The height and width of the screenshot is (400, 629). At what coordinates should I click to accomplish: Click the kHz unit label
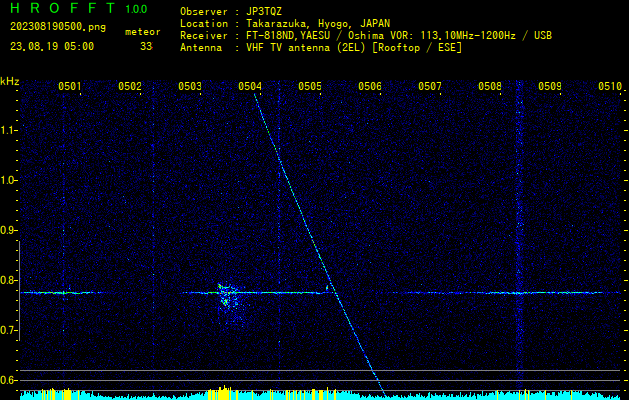10,81
